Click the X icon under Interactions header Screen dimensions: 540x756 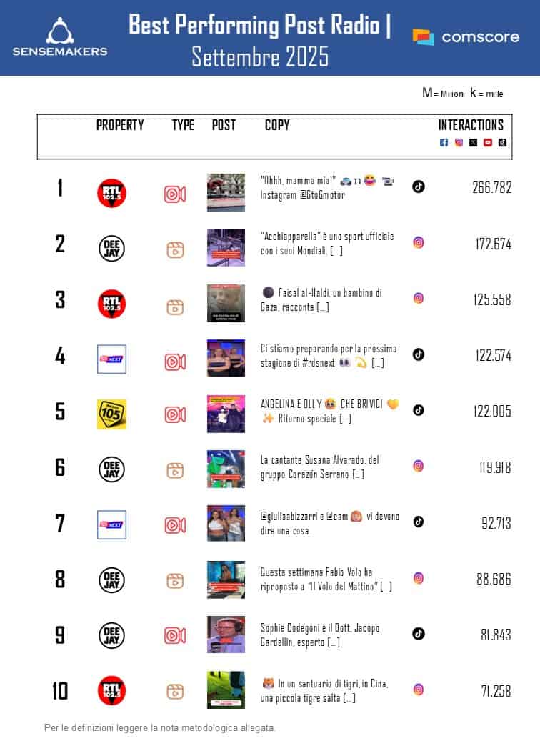(x=473, y=143)
